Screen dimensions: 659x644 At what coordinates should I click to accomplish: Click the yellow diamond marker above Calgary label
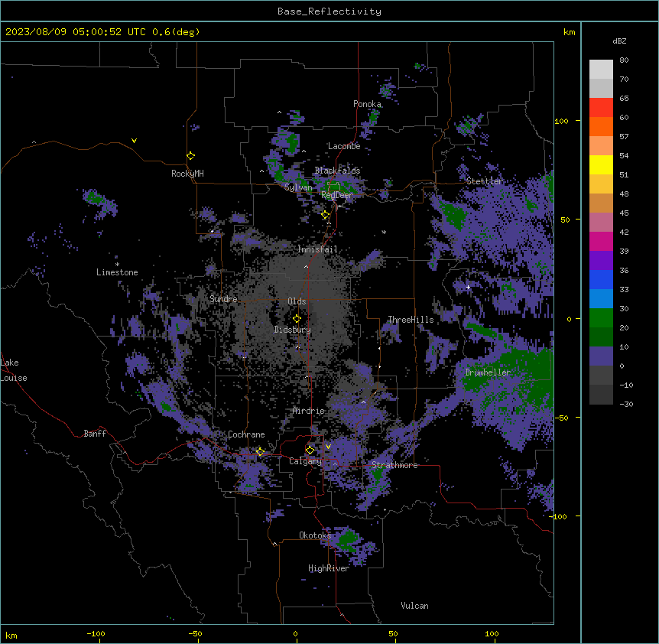310,450
